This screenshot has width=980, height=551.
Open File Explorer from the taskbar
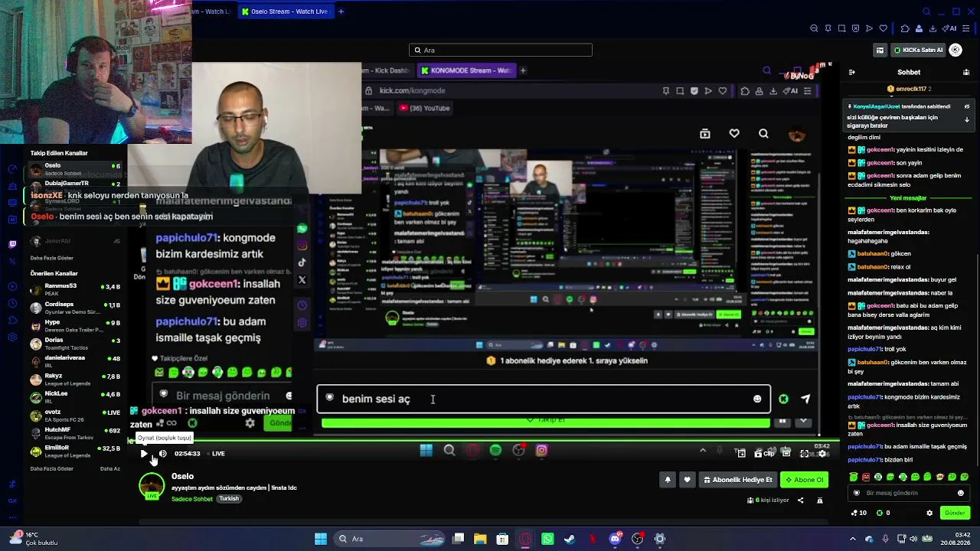[480, 539]
